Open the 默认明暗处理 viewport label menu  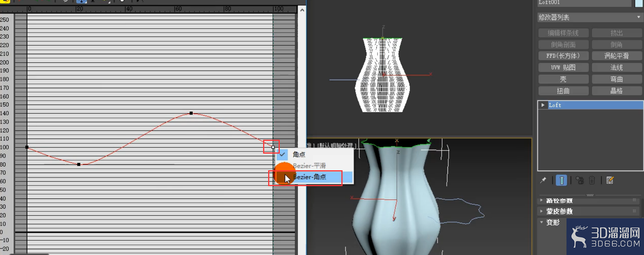pyautogui.click(x=337, y=145)
